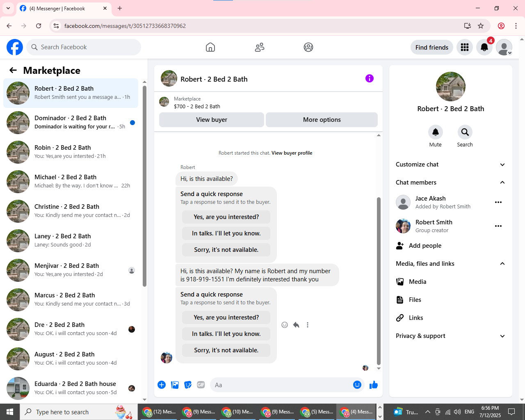Open the account profile menu

click(504, 47)
